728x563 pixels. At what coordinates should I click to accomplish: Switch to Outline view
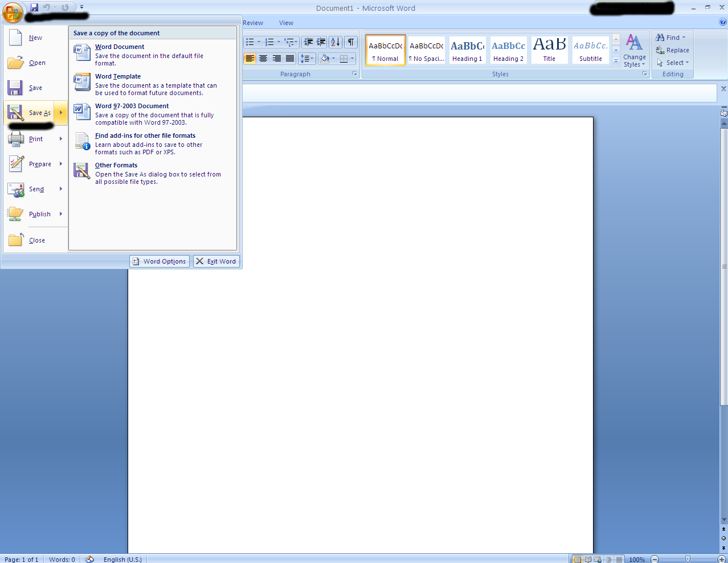click(x=608, y=559)
